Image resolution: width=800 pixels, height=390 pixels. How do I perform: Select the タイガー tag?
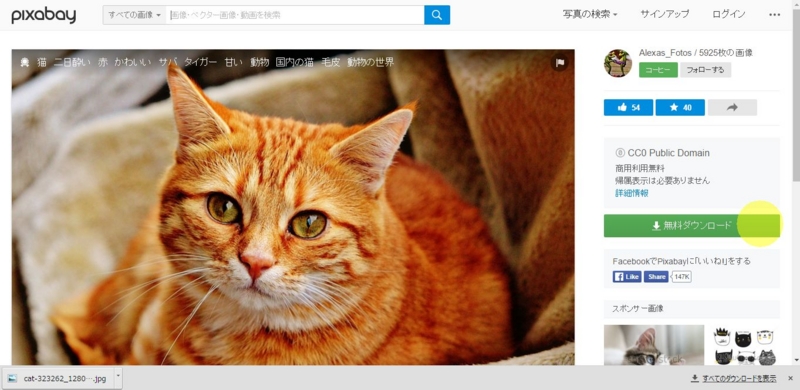[x=201, y=62]
